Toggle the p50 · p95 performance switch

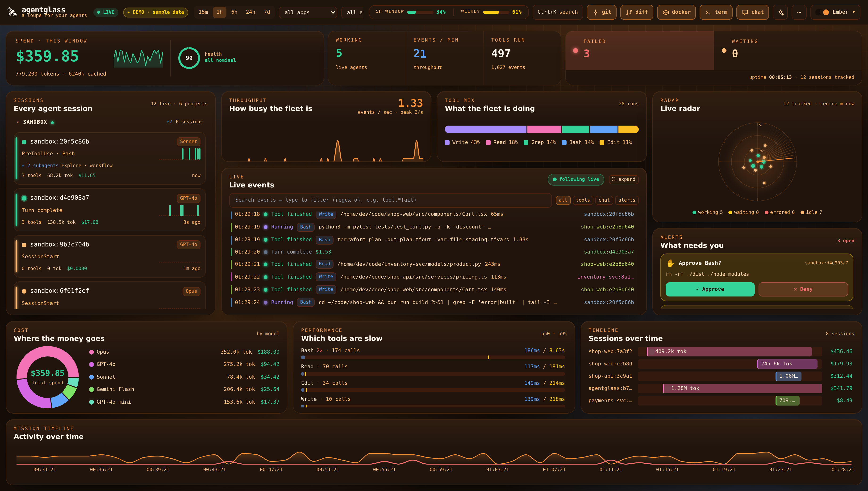pos(554,334)
